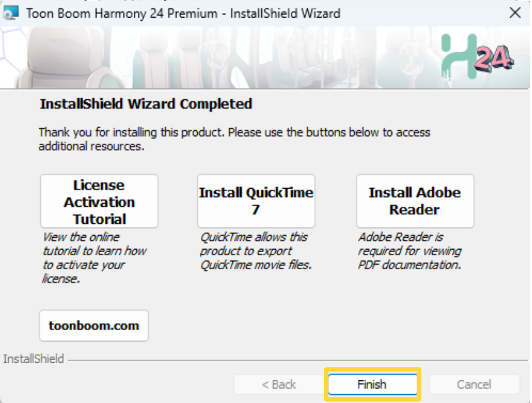Viewport: 532px width, 403px height.
Task: Visit toonboom.com using the website button
Action: click(x=94, y=326)
